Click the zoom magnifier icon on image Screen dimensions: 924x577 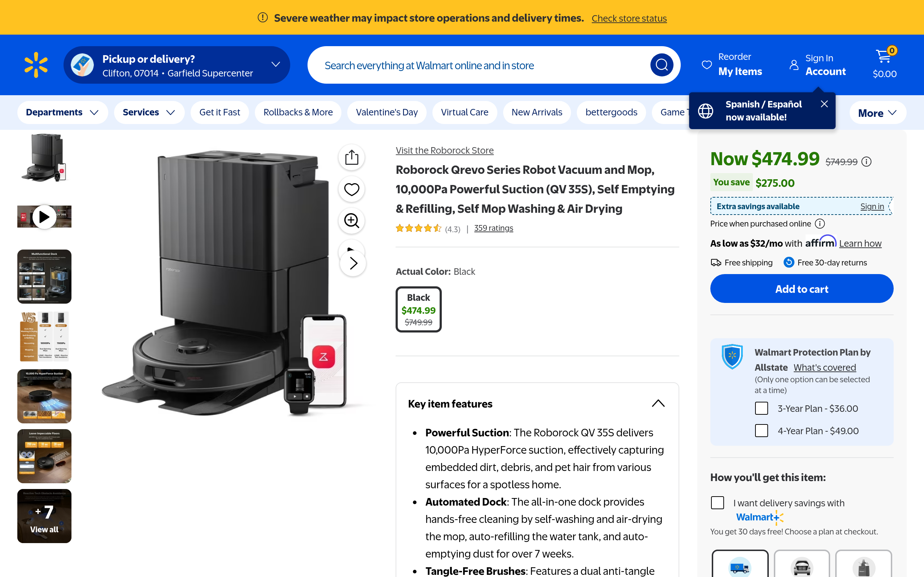click(x=351, y=221)
